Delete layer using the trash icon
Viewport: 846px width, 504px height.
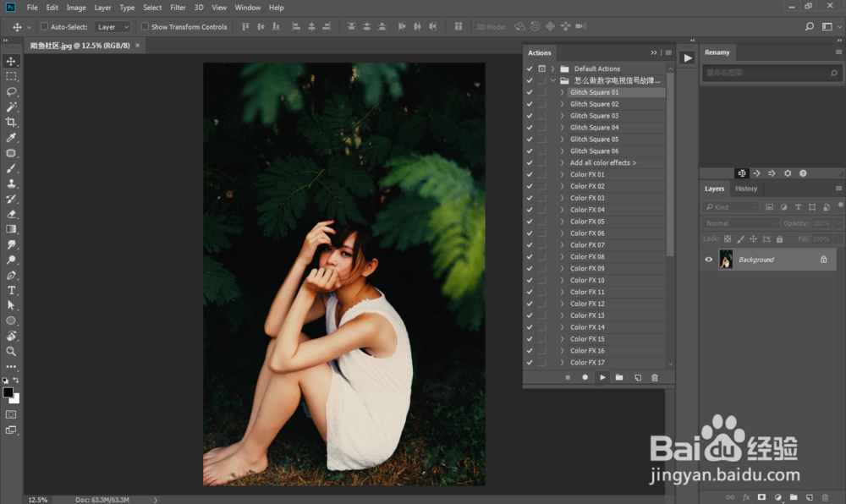[x=825, y=497]
